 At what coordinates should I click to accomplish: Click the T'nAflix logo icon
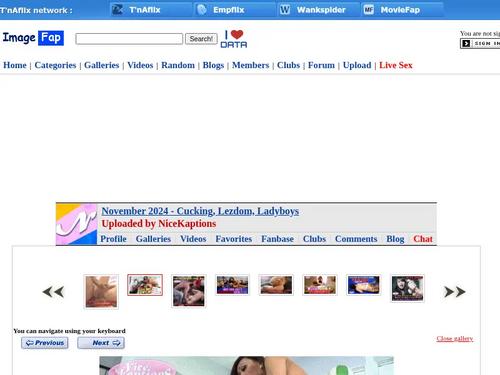point(117,9)
